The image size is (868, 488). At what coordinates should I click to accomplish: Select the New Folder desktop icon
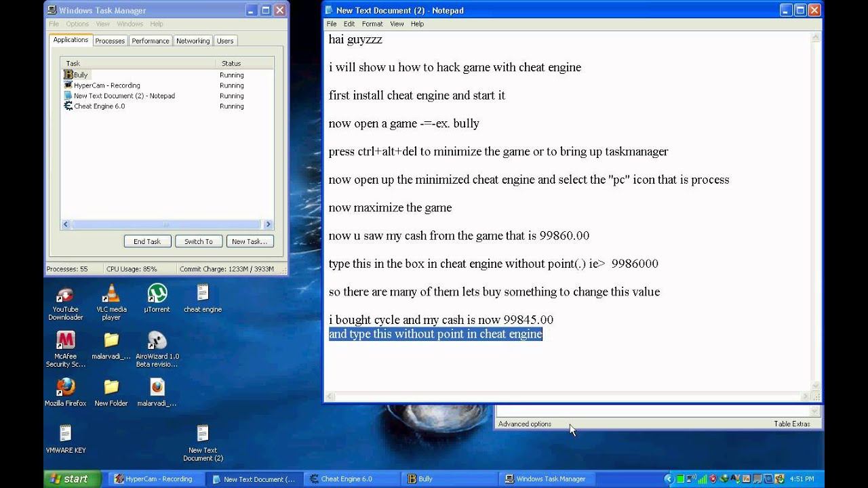(111, 387)
